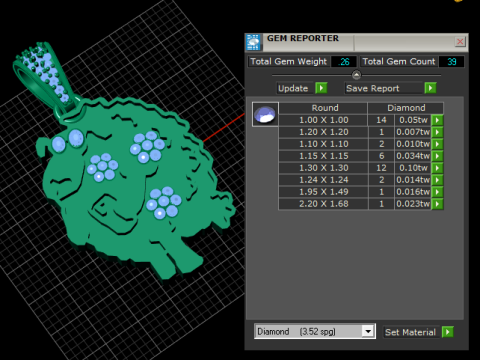
Task: Select the 1.30 X 1.30 size cell
Action: pos(323,168)
